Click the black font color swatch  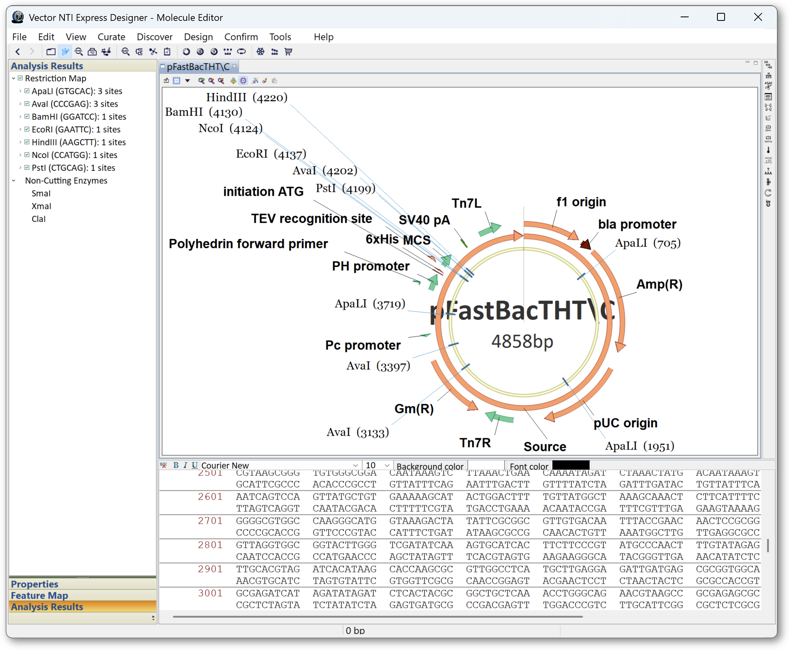(571, 465)
